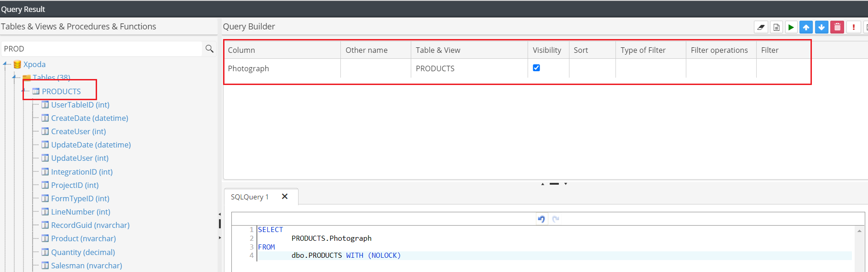Select IntegrationID (int) column

82,172
